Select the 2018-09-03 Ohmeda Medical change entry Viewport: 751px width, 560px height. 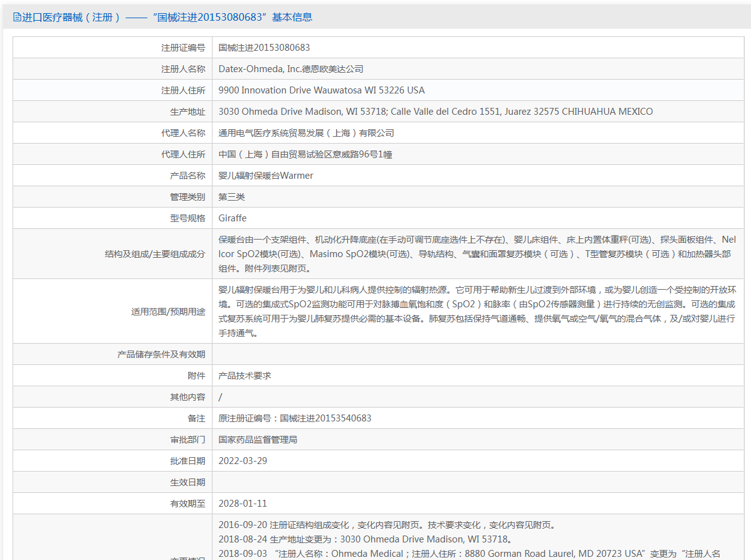pos(470,554)
